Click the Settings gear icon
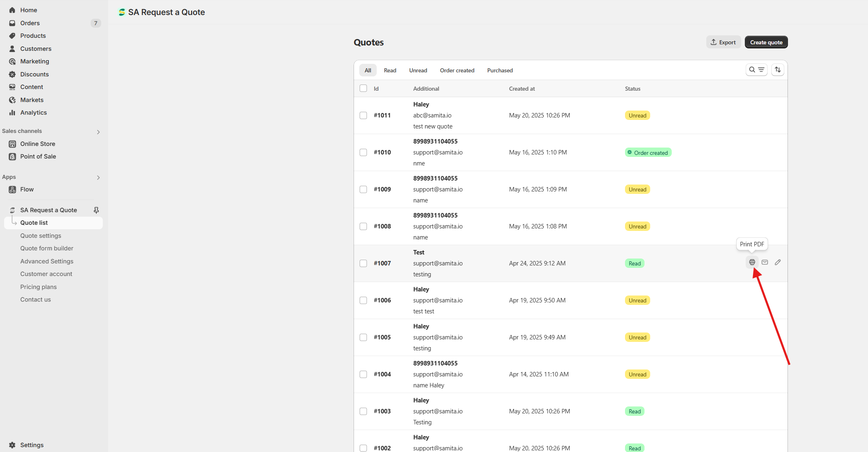 point(12,445)
